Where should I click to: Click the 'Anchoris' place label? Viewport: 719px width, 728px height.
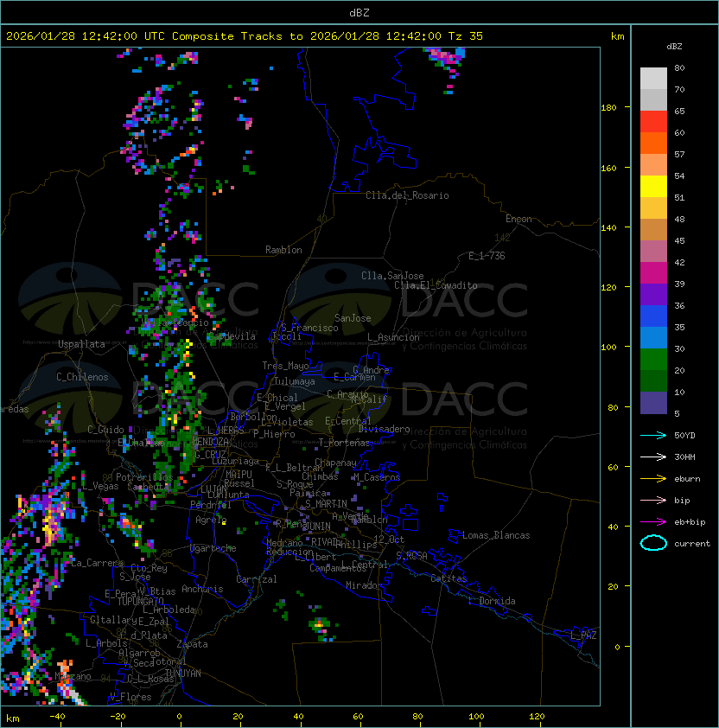(x=202, y=589)
